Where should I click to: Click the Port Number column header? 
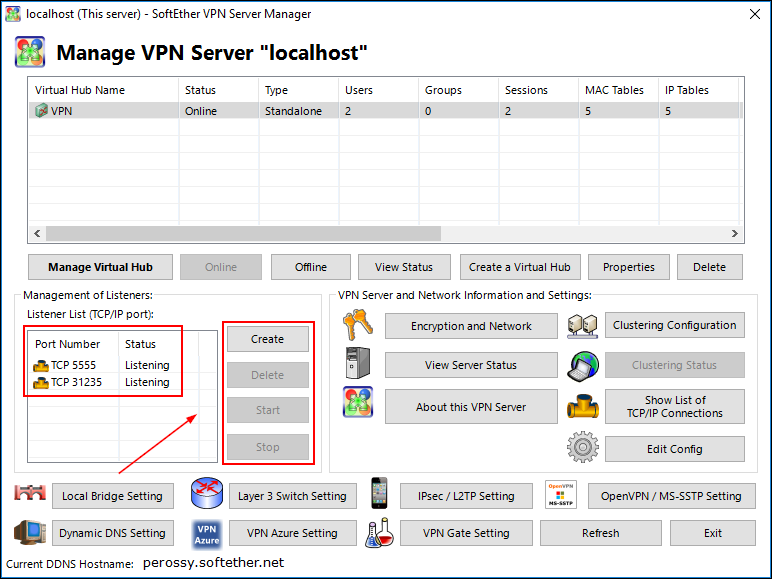coord(73,344)
